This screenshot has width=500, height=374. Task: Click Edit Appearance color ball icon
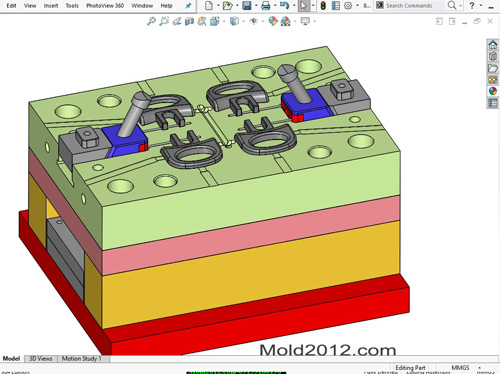coord(273,21)
